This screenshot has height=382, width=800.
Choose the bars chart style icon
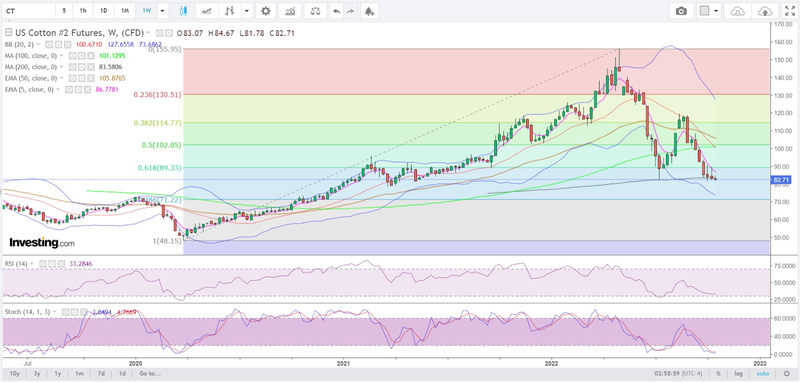[x=230, y=10]
